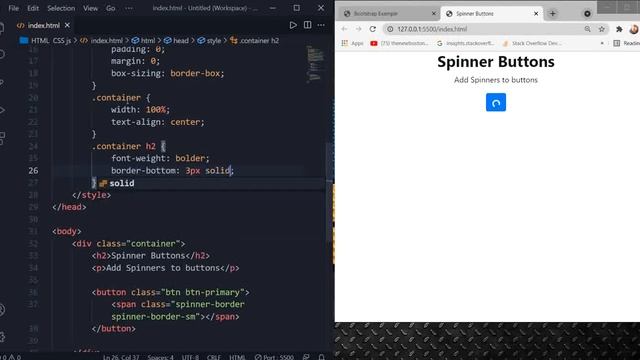Open the Apps bookmarks shortcut
Screen dimensions: 640x360
pos(352,43)
